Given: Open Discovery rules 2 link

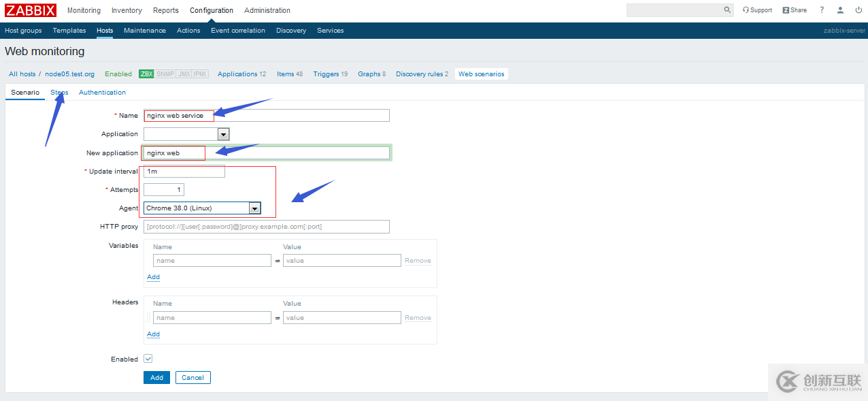Looking at the screenshot, I should point(422,74).
